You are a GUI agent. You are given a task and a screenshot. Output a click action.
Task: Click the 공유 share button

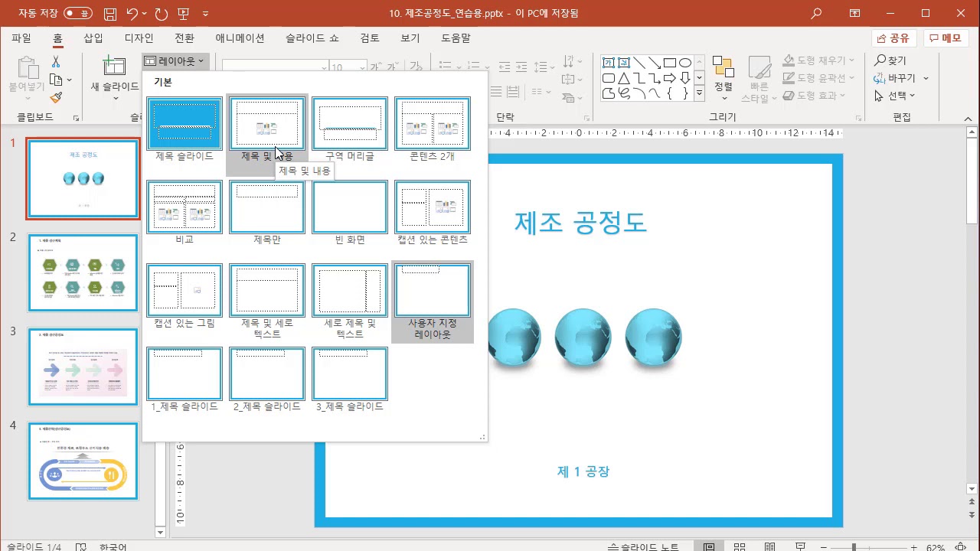[x=893, y=38]
